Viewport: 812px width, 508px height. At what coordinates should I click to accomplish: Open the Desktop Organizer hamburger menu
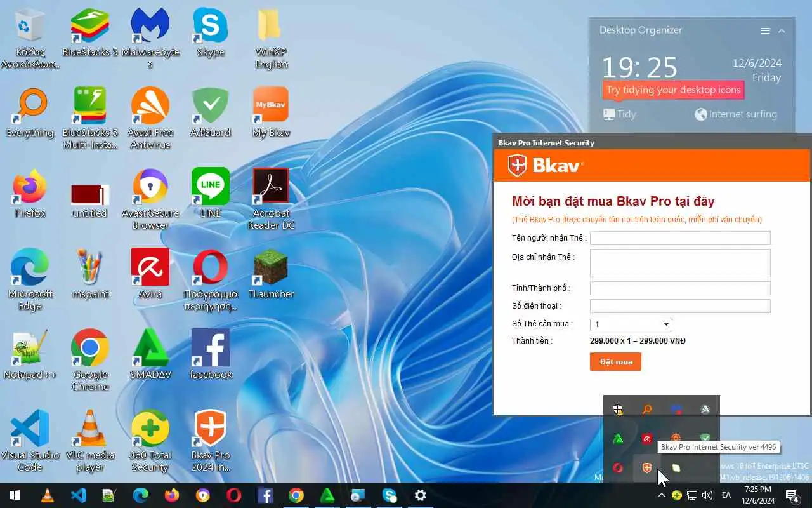click(766, 30)
